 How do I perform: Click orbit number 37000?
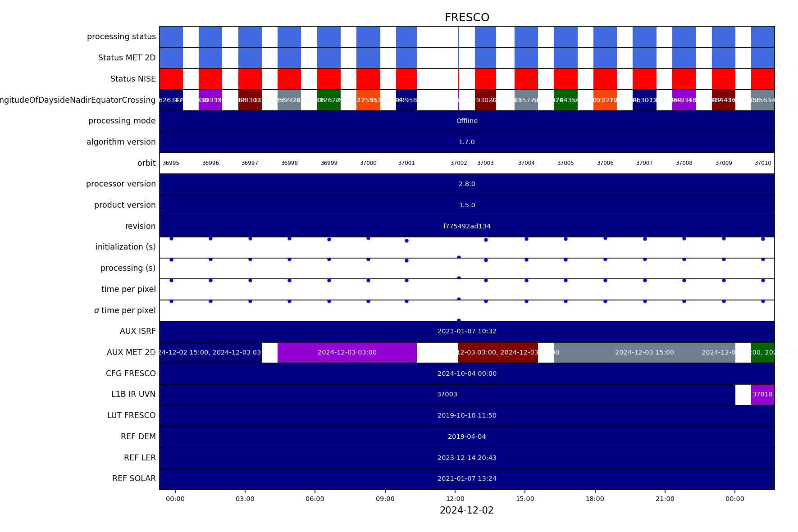coord(368,163)
